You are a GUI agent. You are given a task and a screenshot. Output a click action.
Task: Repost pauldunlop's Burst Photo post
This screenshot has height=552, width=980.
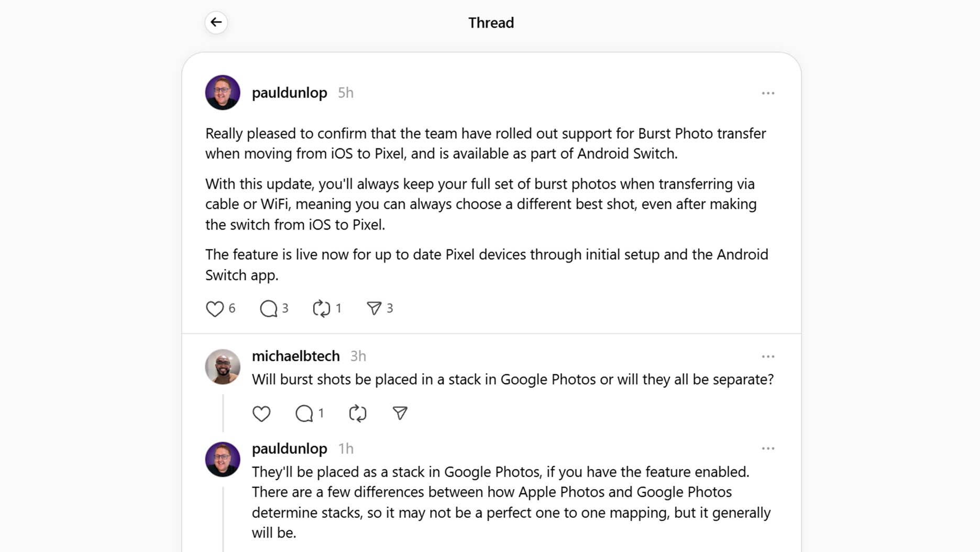pyautogui.click(x=322, y=309)
